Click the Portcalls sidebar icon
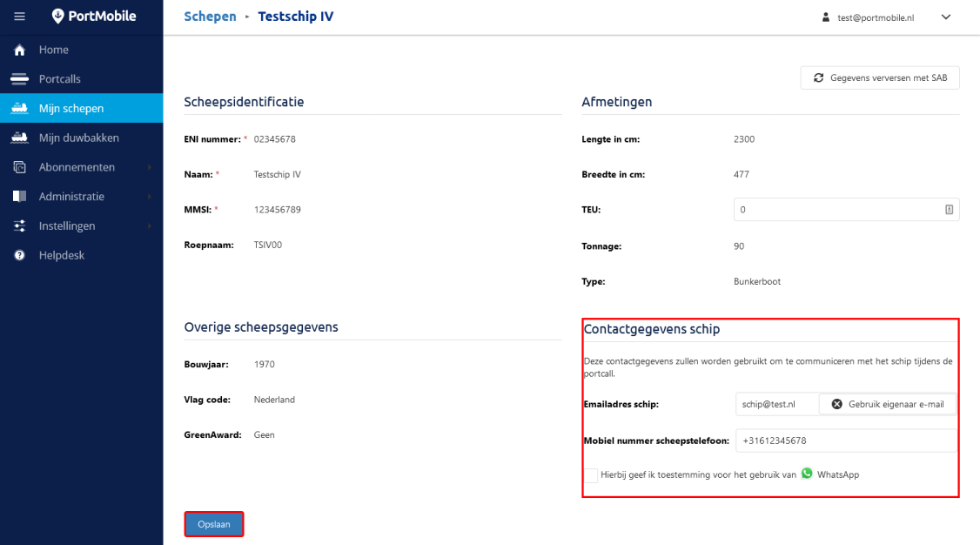 19,79
